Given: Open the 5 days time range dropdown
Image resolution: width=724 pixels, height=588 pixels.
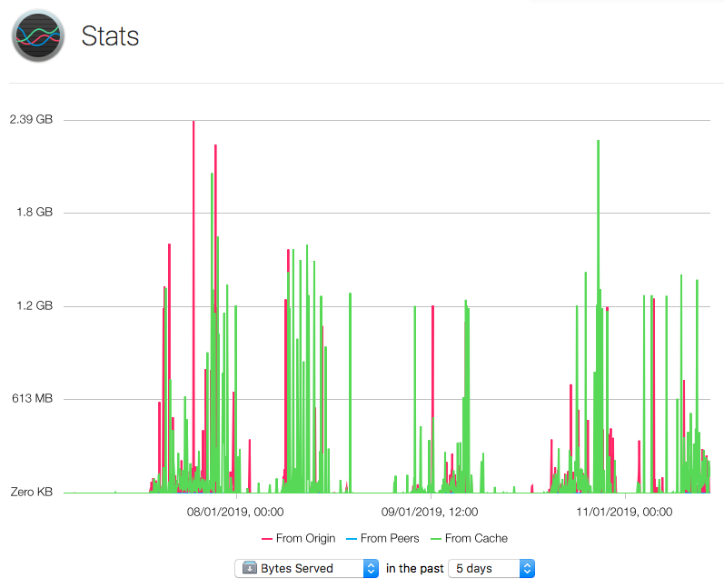Looking at the screenshot, I should 491,568.
